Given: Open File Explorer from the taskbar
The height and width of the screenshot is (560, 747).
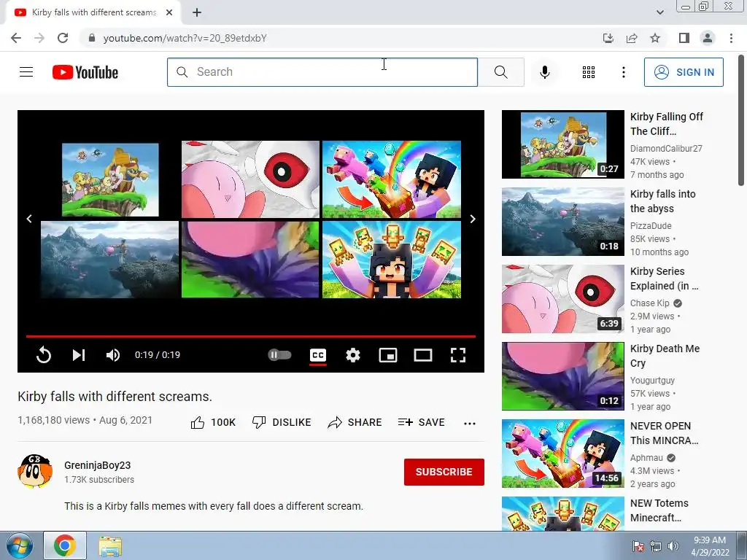Looking at the screenshot, I should (x=110, y=546).
